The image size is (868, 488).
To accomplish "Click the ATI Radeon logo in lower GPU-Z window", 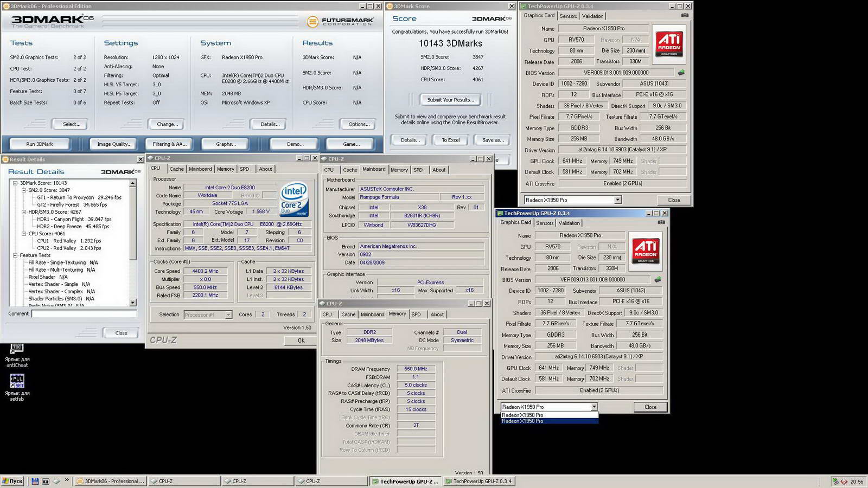I will coord(646,251).
